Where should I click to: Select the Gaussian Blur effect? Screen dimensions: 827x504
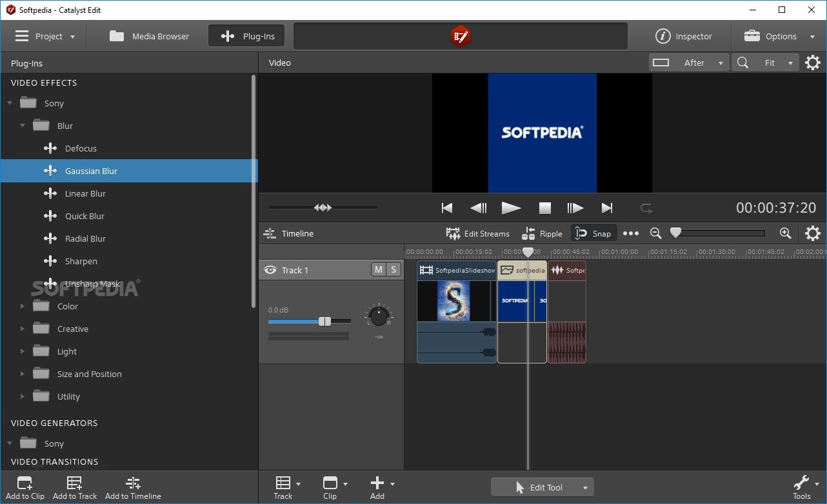click(129, 171)
